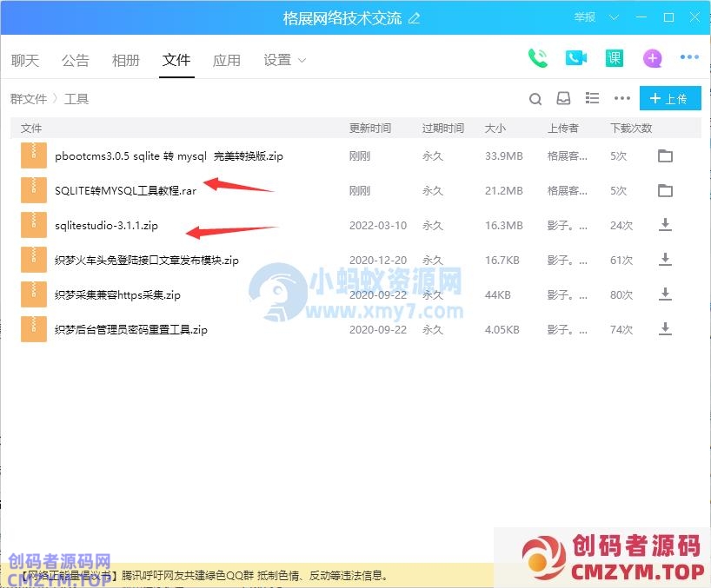Switch file list view mode

point(593,99)
